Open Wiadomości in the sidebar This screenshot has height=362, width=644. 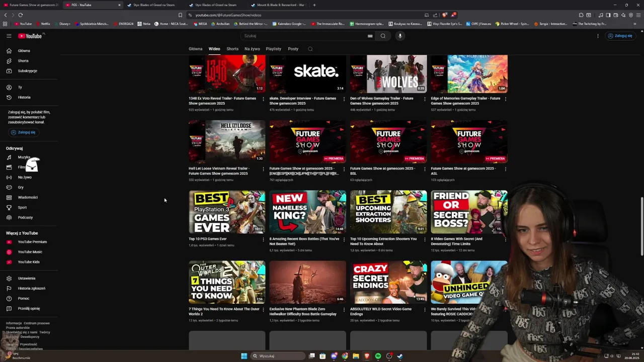(28, 198)
